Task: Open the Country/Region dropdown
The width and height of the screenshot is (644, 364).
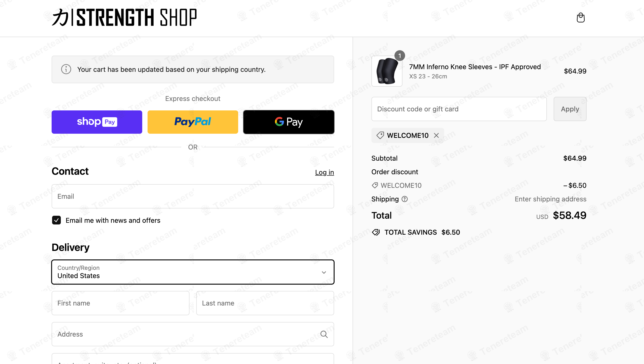Action: coord(193,272)
